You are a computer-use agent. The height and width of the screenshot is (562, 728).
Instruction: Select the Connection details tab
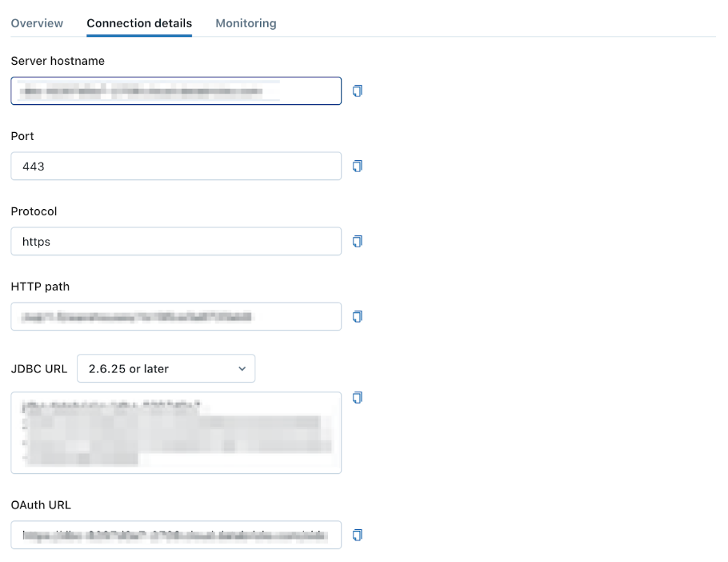pyautogui.click(x=139, y=23)
